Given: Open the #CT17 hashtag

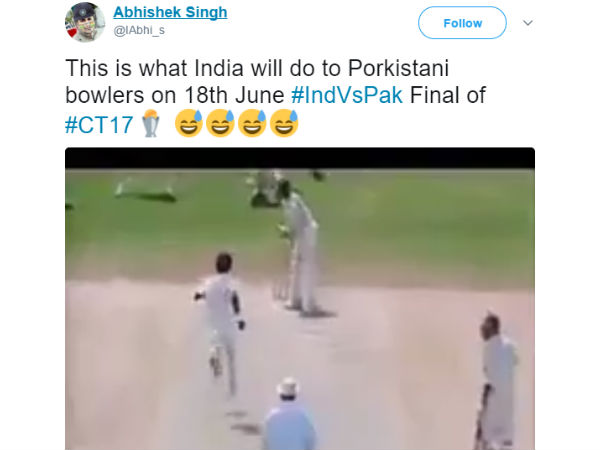Looking at the screenshot, I should [x=99, y=125].
